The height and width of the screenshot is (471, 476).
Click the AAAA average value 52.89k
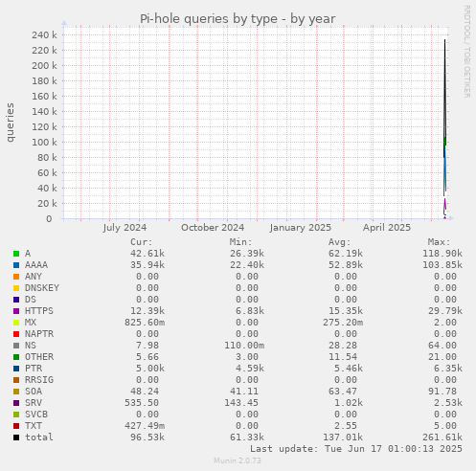point(346,265)
